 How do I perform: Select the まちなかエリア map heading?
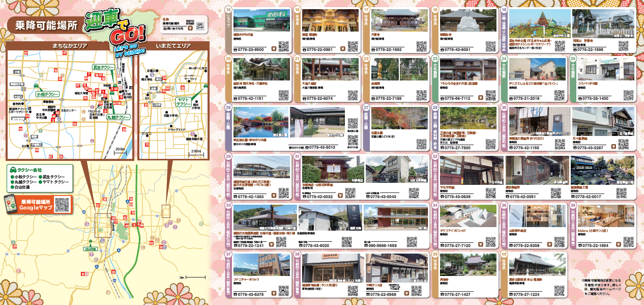click(x=70, y=45)
